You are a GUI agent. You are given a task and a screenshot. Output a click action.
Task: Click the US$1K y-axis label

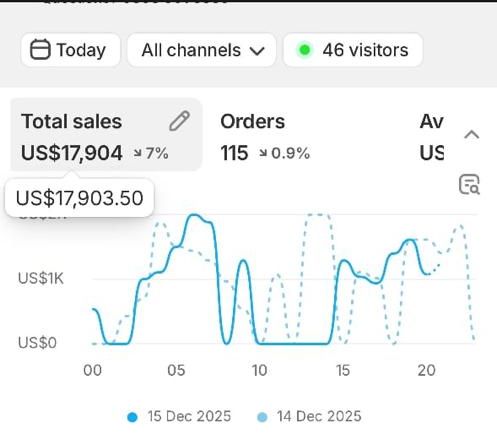click(x=41, y=278)
